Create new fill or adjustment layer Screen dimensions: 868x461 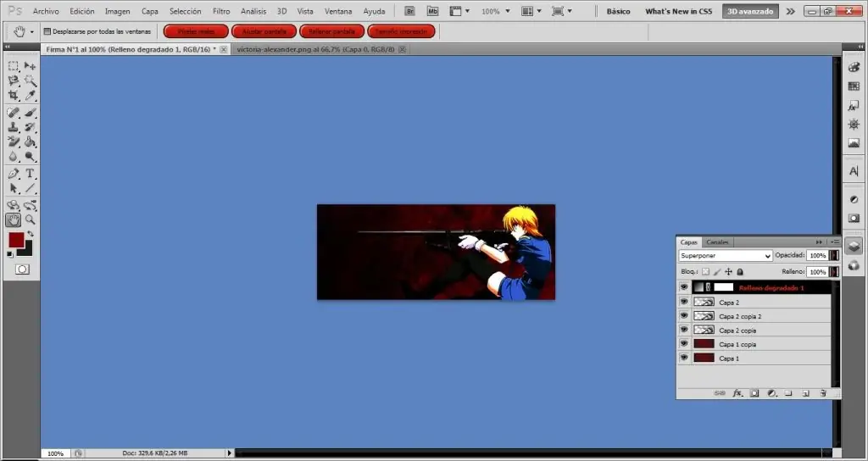click(x=771, y=393)
